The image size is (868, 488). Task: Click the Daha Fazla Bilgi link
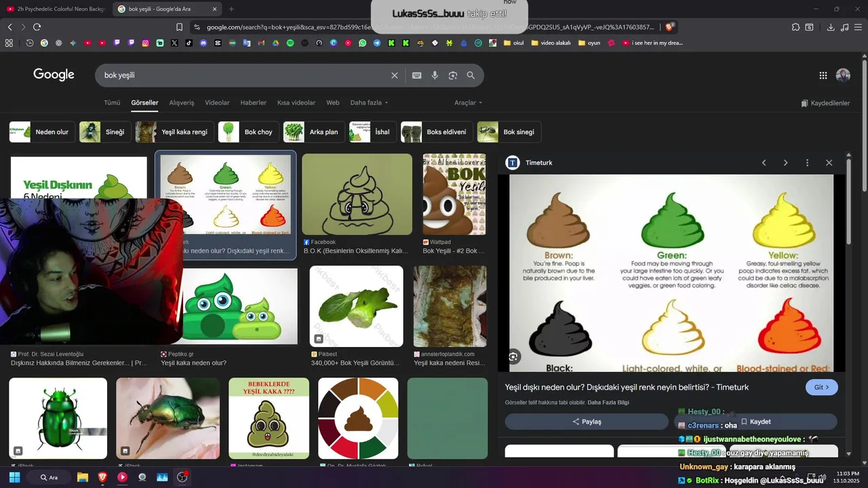[x=608, y=403]
